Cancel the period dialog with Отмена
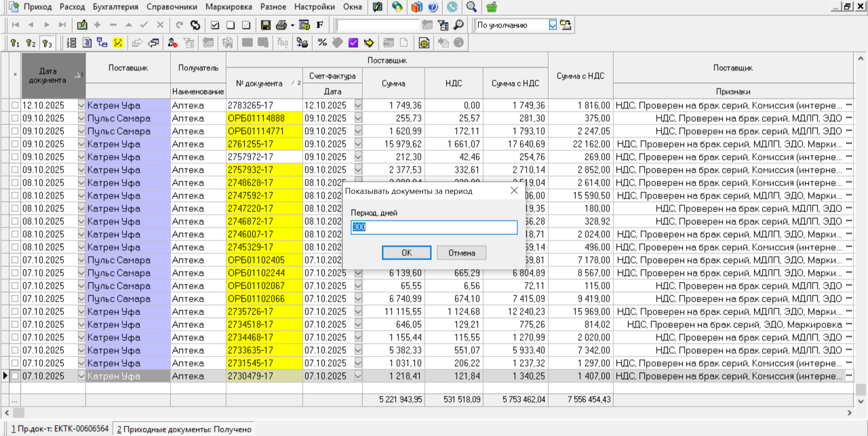 tap(462, 253)
